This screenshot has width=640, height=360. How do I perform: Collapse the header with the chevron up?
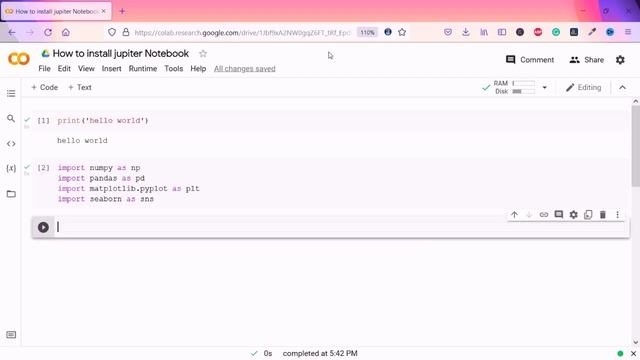(622, 87)
